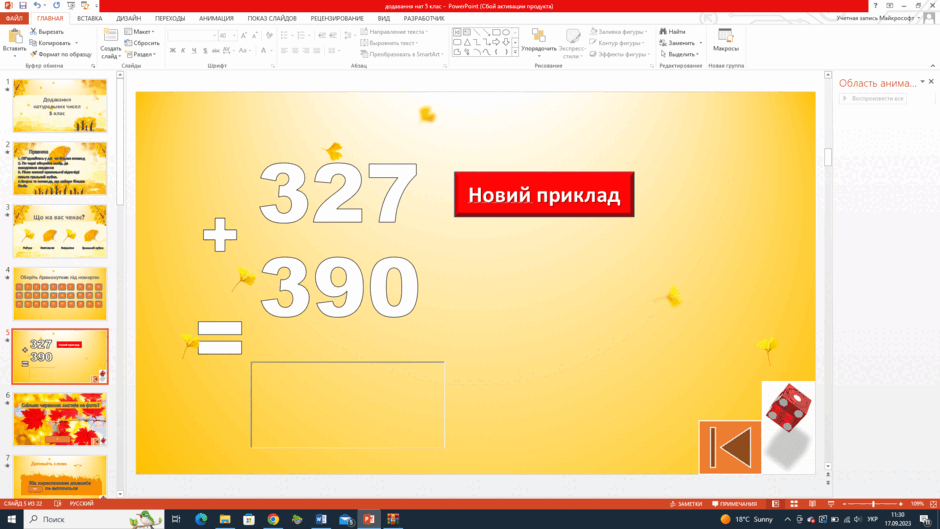This screenshot has height=529, width=940.
Task: Increase list indent level
Action: [333, 35]
